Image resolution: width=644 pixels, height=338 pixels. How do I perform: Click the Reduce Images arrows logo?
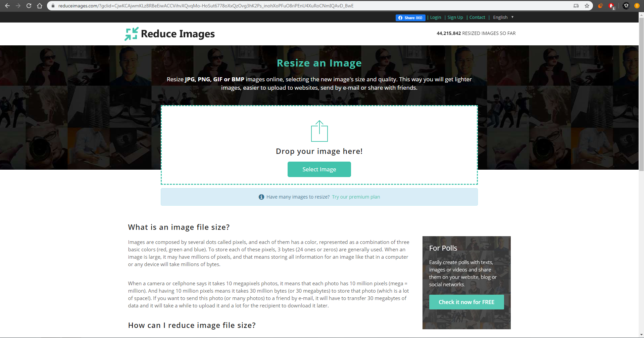point(131,34)
